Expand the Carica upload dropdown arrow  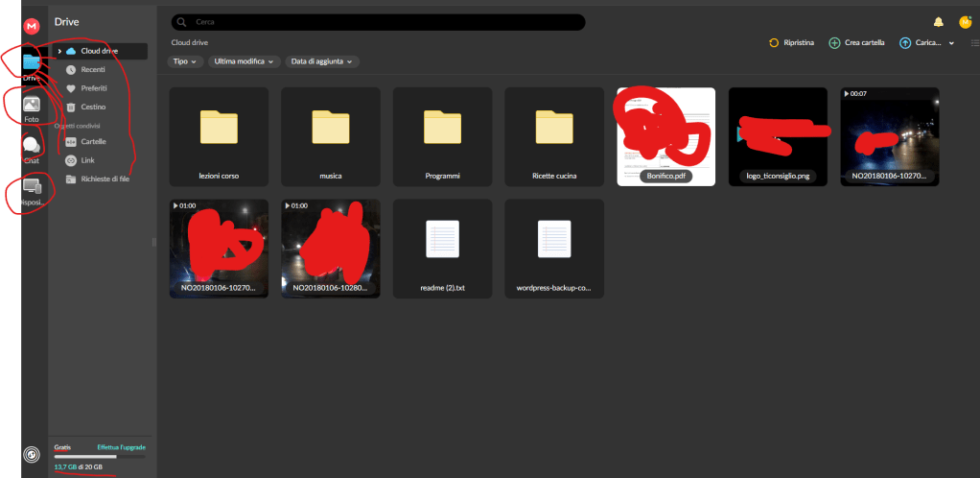[950, 43]
